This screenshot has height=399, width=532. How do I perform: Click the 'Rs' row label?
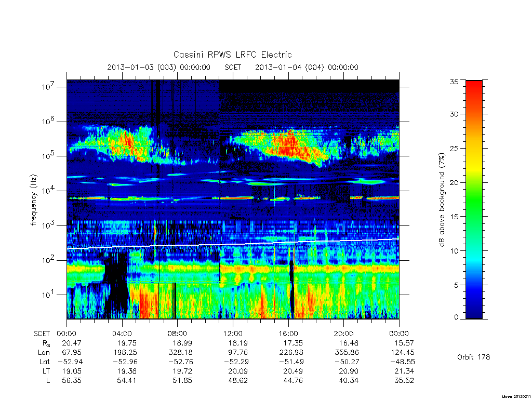click(x=46, y=343)
